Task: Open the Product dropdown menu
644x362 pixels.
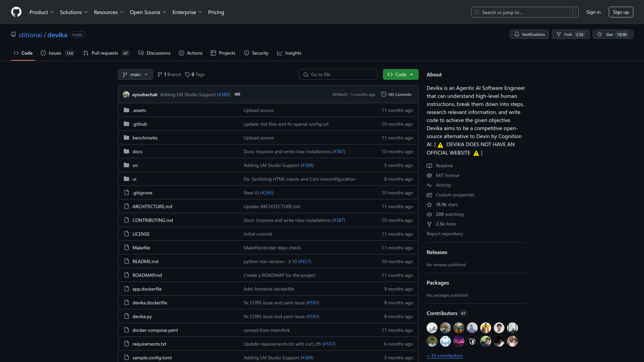Action: pyautogui.click(x=42, y=12)
